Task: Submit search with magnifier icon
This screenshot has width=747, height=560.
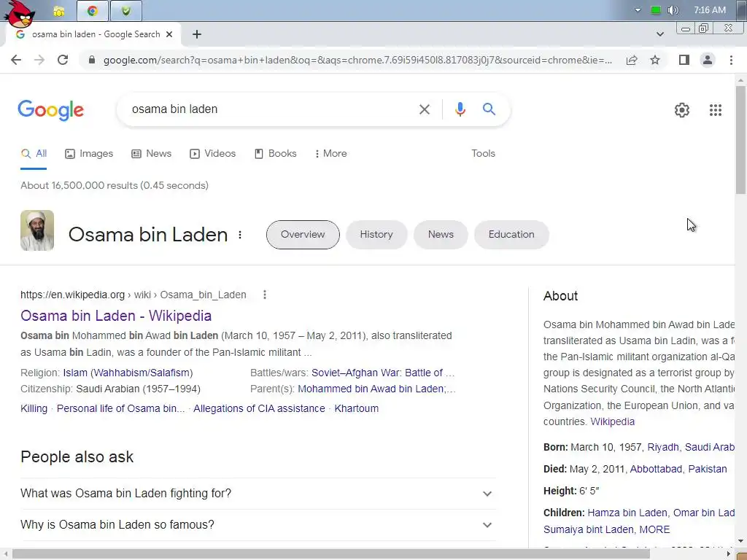Action: coord(489,109)
